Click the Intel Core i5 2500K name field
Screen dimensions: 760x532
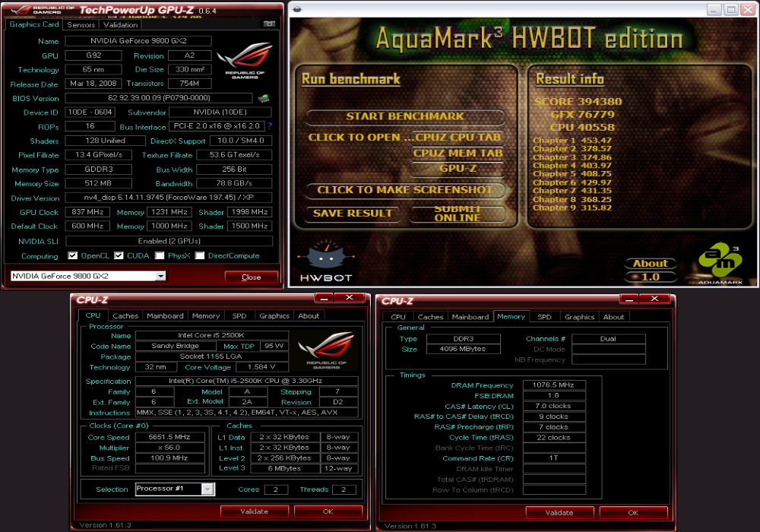click(212, 335)
